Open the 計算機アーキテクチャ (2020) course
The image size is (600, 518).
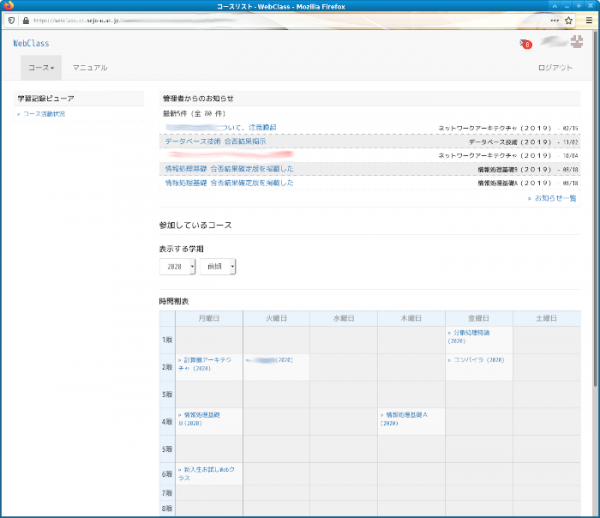click(x=205, y=364)
